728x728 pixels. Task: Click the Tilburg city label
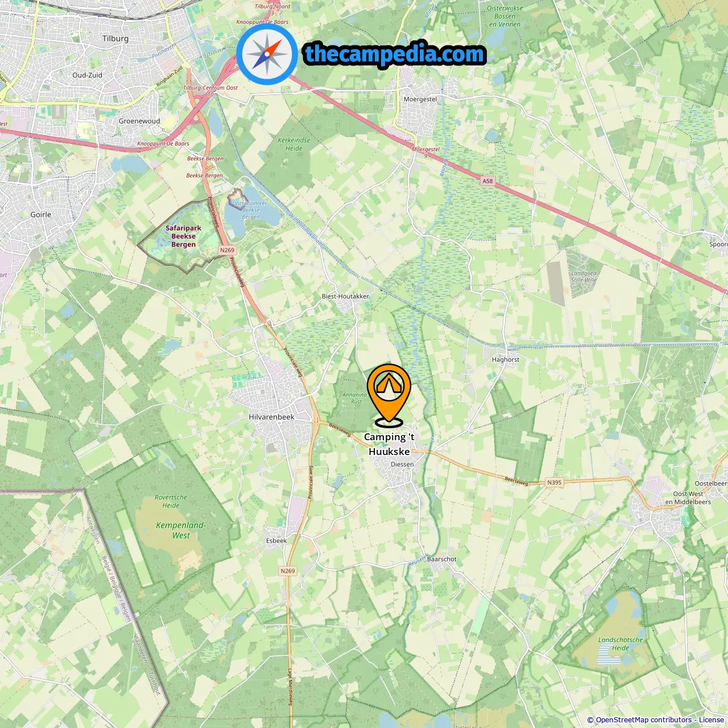[115, 39]
